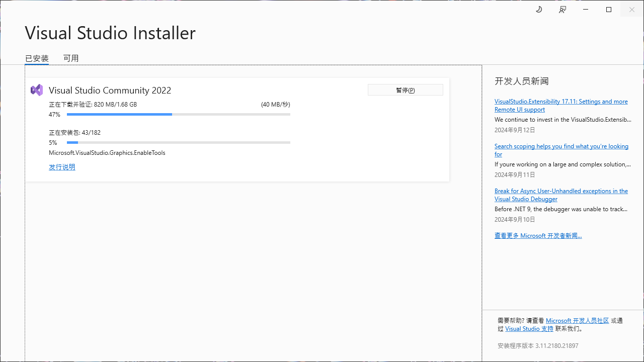Click the download progress bar at 47%
Image resolution: width=644 pixels, height=362 pixels.
tap(178, 114)
